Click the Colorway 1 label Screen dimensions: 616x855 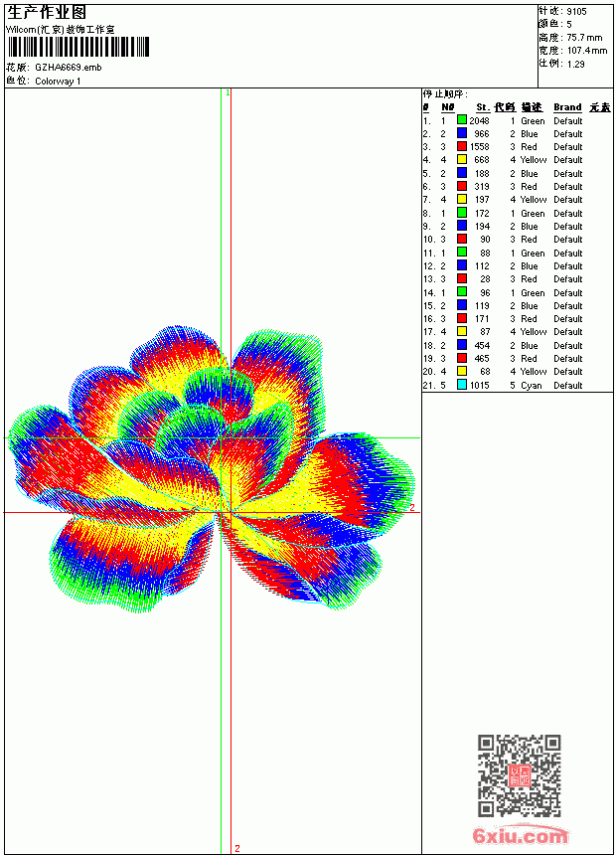pyautogui.click(x=58, y=82)
